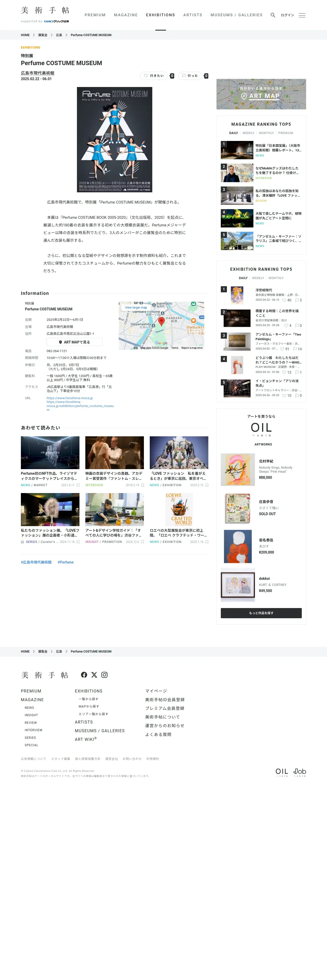Screen dimensions: 327x980
Task: Open the #Perfume tag
Action: tap(65, 562)
